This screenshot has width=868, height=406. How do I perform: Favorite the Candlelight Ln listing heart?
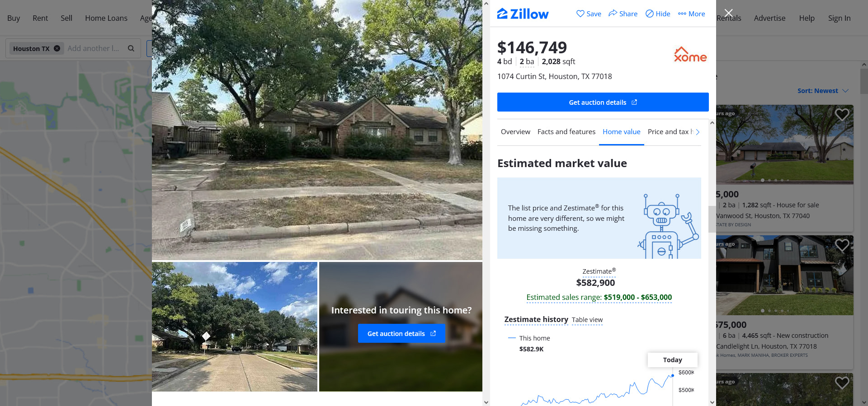coord(842,245)
